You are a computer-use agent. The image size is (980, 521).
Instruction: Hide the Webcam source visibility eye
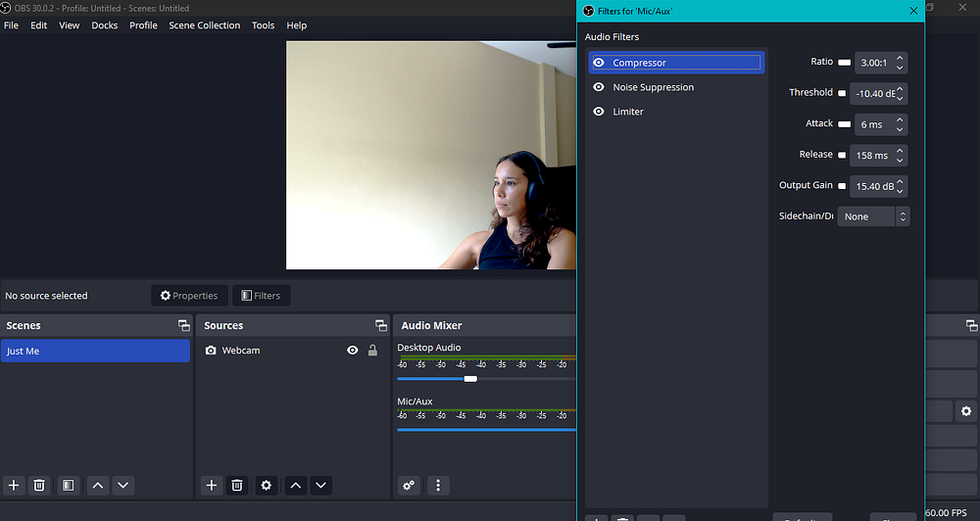click(353, 351)
